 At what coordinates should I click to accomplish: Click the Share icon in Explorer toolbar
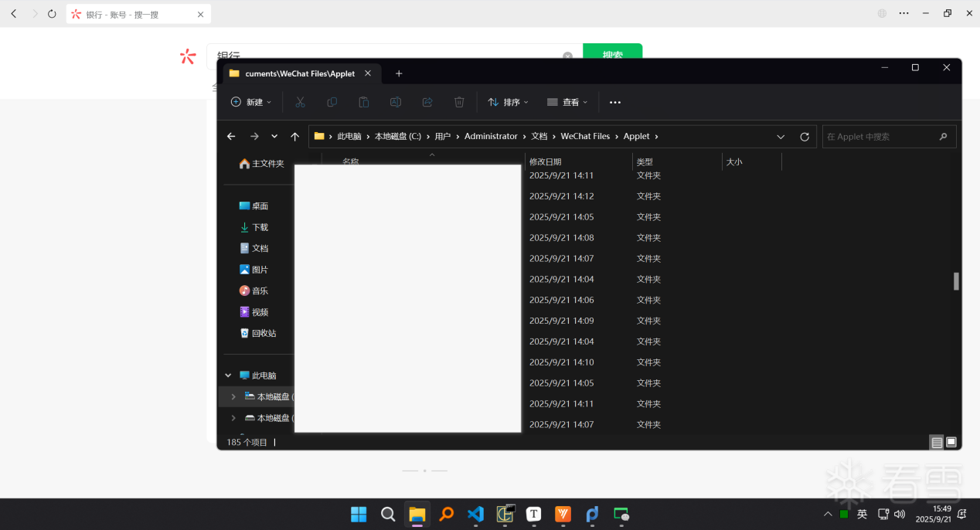(427, 102)
